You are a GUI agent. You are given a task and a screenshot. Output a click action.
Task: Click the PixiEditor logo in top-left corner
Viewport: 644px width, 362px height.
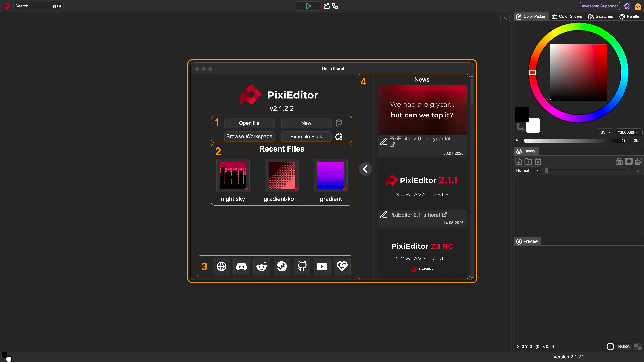click(x=7, y=6)
